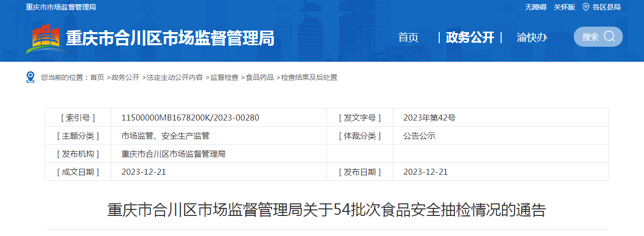Click the breadcrumb location marker icon

tap(31, 77)
